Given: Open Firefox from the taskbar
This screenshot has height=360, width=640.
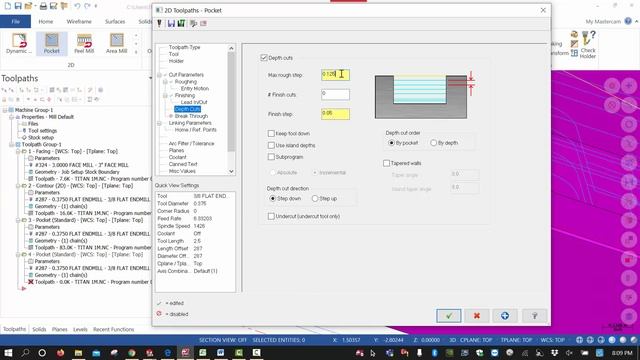Looking at the screenshot, I should 60,353.
